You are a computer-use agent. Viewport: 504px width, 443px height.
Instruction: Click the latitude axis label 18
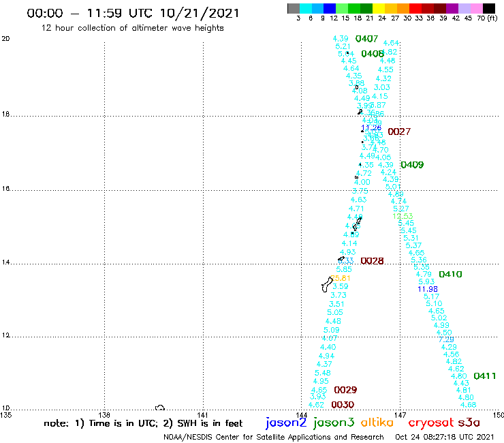[5, 114]
